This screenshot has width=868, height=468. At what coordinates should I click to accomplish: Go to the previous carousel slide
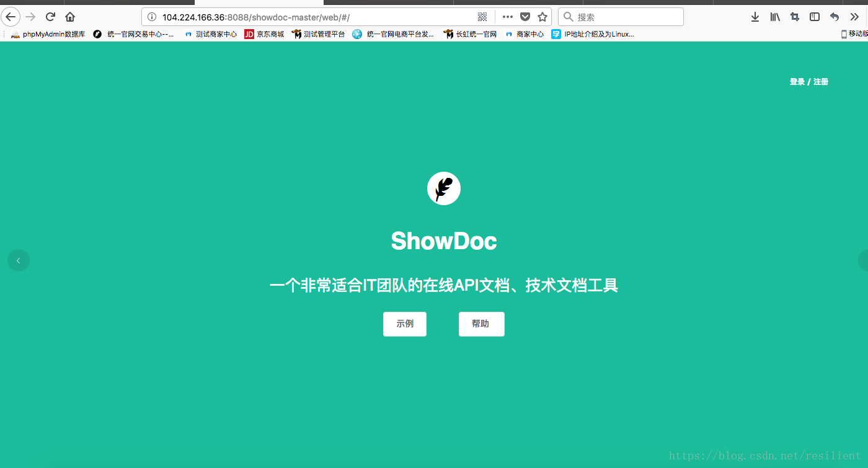click(19, 260)
